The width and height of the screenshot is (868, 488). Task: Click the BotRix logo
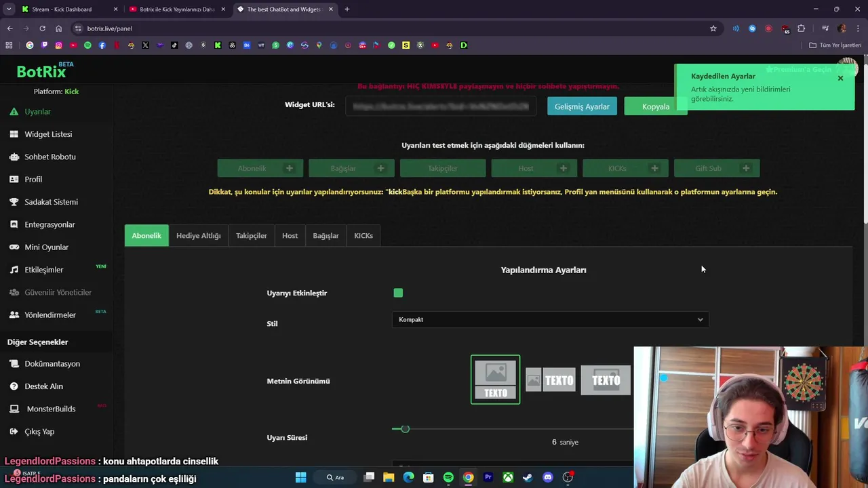pos(41,72)
